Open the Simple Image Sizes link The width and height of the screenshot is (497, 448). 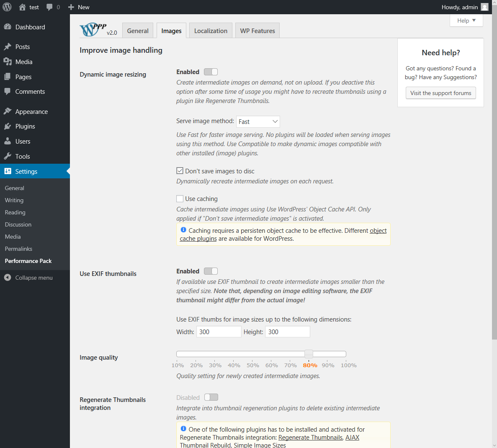click(260, 445)
